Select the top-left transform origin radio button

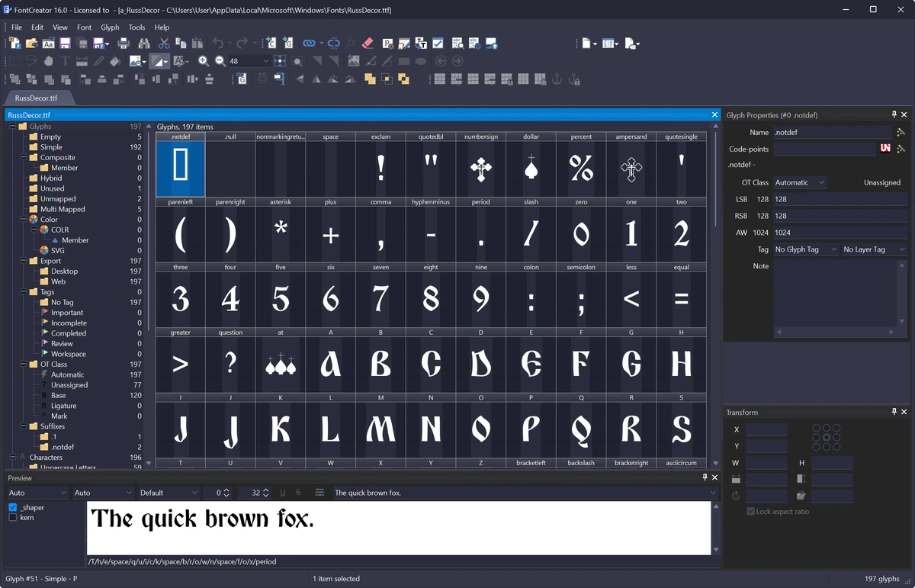(817, 428)
